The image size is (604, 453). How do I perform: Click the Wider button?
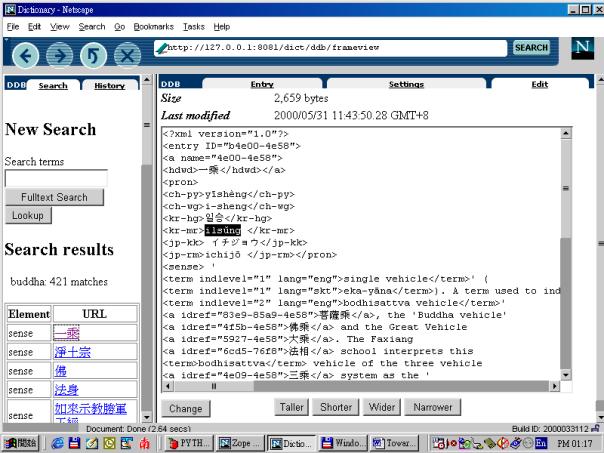coord(382,407)
